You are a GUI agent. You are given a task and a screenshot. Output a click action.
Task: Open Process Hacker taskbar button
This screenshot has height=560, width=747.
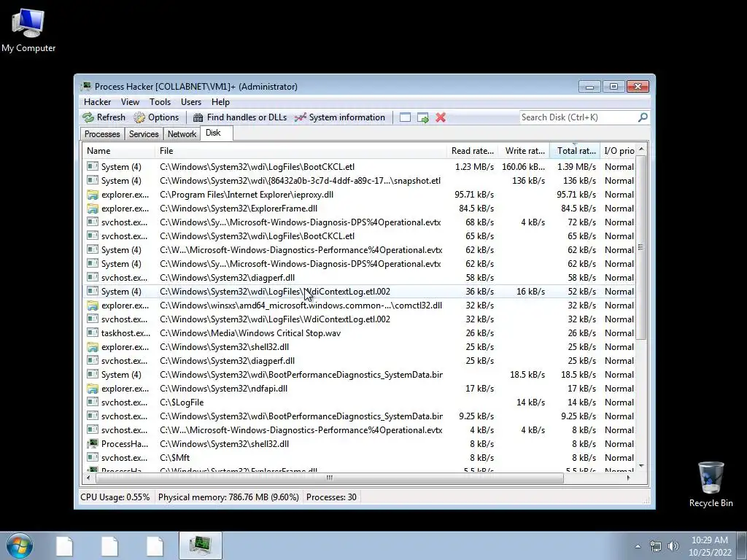pyautogui.click(x=201, y=545)
